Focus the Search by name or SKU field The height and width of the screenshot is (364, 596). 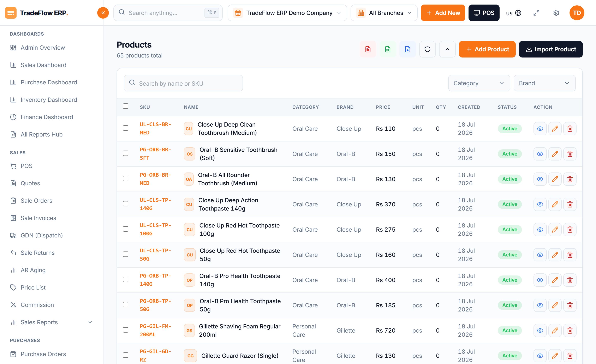183,83
